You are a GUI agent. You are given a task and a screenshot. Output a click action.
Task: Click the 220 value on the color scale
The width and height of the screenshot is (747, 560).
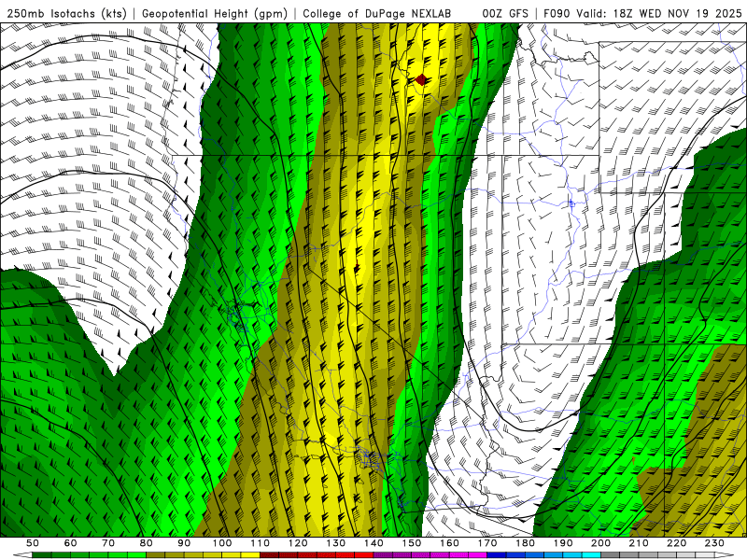[676, 543]
